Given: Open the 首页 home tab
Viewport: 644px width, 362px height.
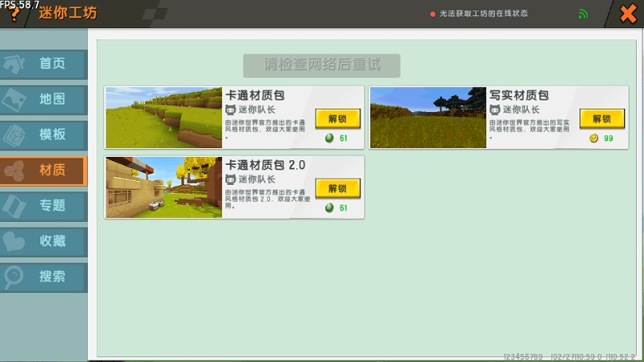Looking at the screenshot, I should tap(43, 64).
